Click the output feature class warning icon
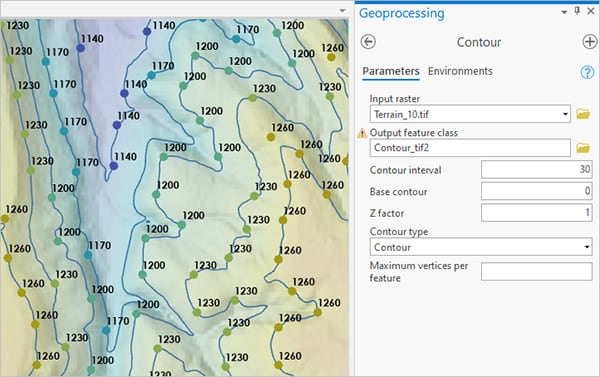The image size is (600, 377). click(x=362, y=133)
